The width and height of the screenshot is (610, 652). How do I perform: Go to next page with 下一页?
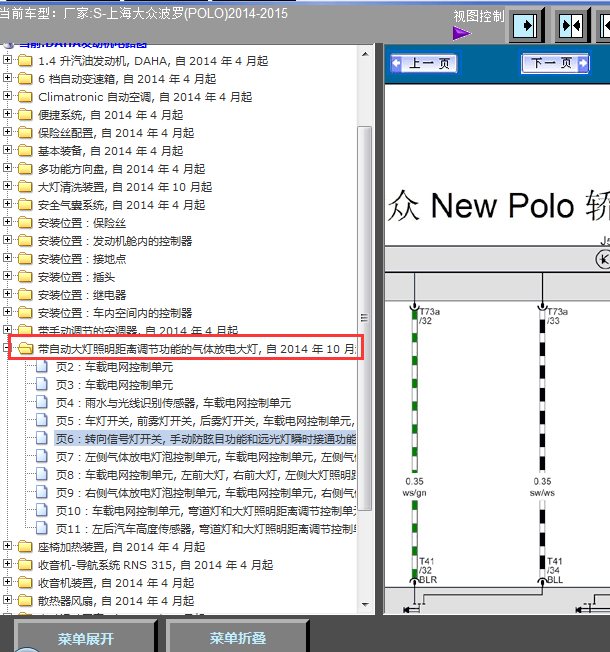click(555, 63)
